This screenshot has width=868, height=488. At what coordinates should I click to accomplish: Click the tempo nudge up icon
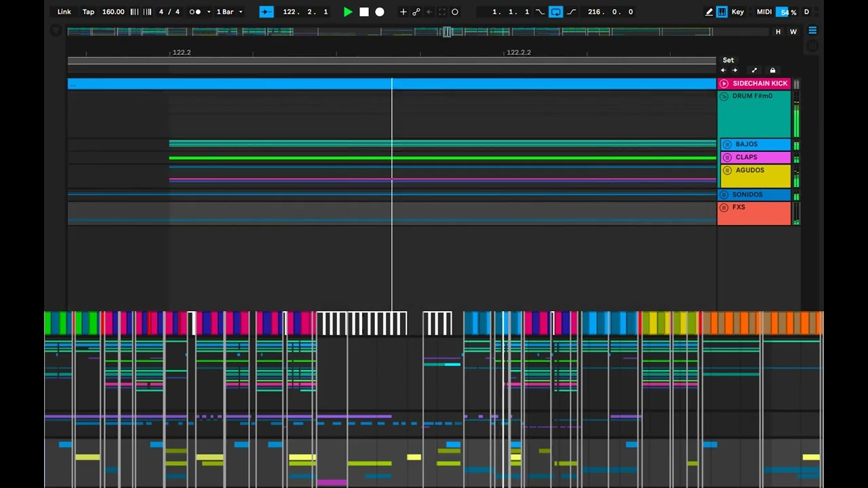pos(147,12)
